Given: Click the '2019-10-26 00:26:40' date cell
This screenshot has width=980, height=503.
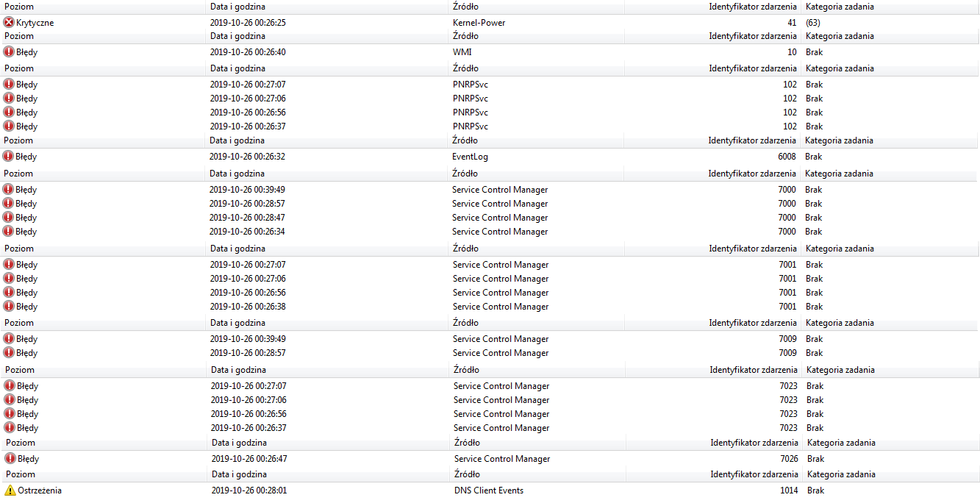Looking at the screenshot, I should (x=248, y=52).
